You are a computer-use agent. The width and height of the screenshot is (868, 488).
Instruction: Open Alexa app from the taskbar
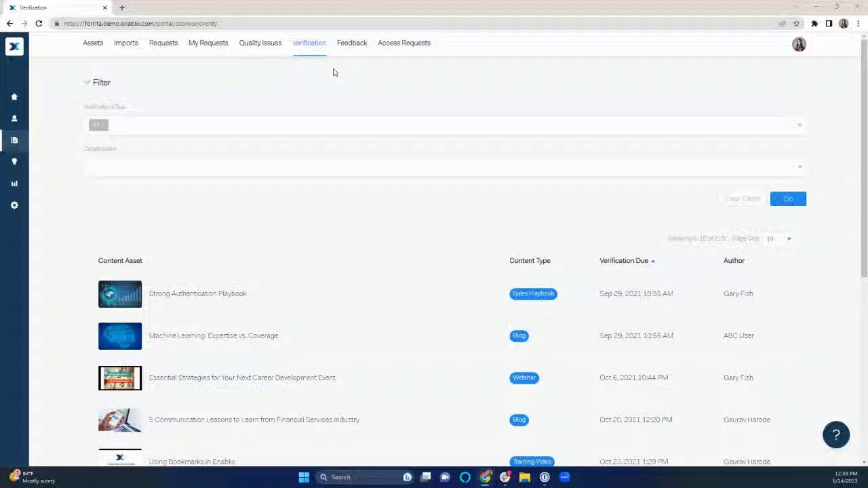coord(465,477)
